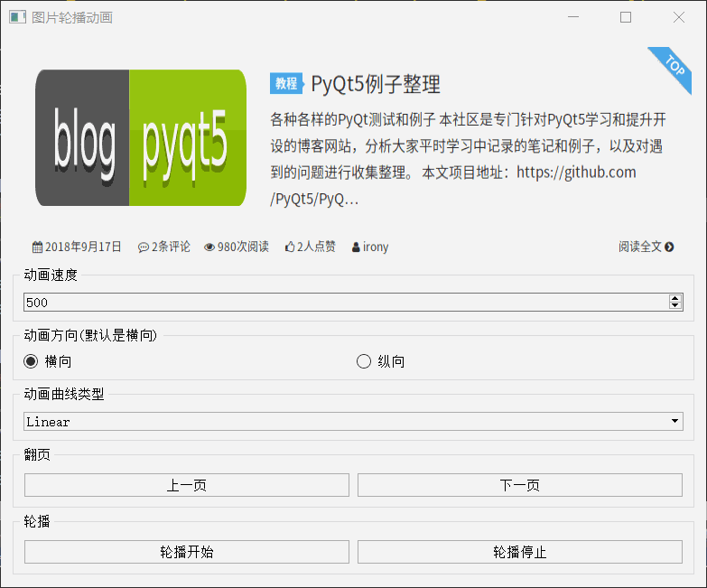Image resolution: width=707 pixels, height=588 pixels.
Task: Increase animation speed with up arrow
Action: pyautogui.click(x=674, y=298)
